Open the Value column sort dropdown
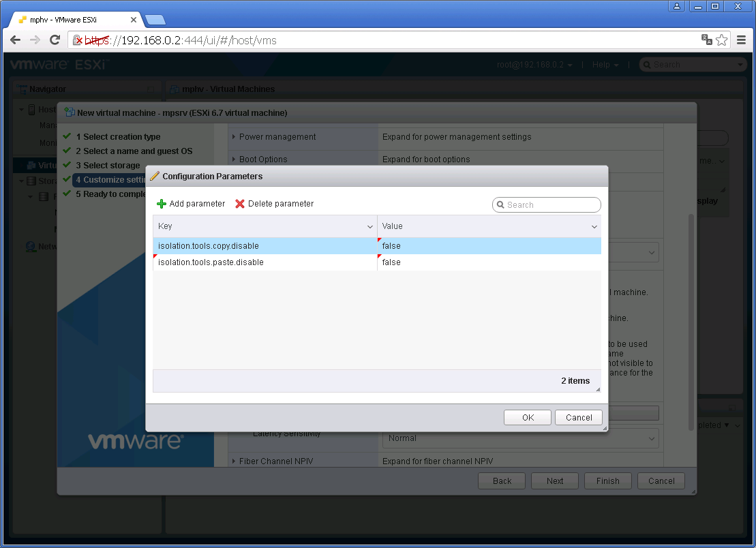The height and width of the screenshot is (548, 756). pyautogui.click(x=594, y=226)
